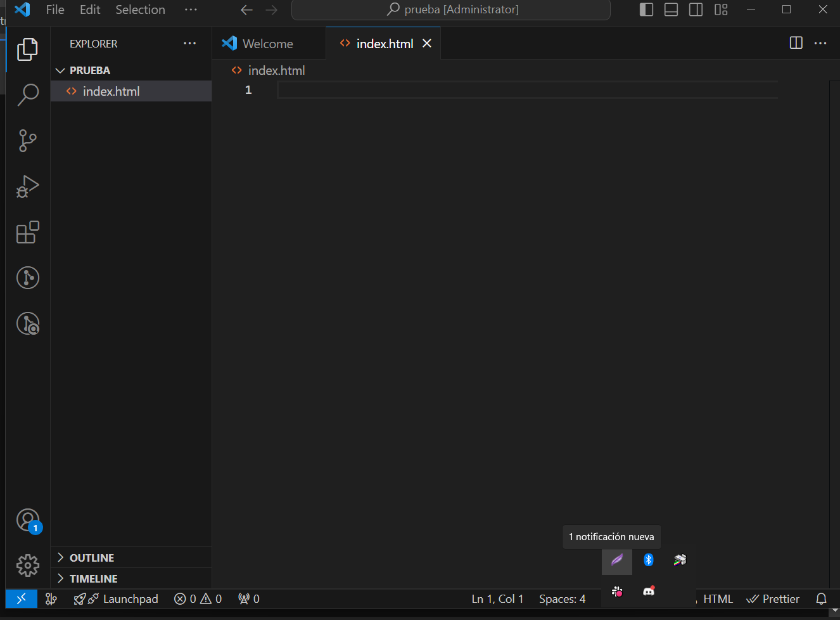Open the Search view
The image size is (840, 620).
(27, 95)
